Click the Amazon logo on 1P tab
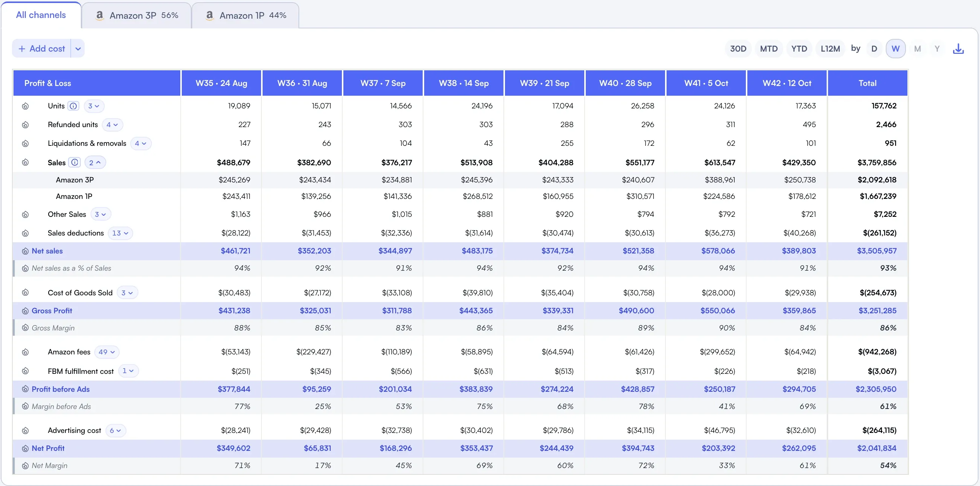 click(209, 15)
